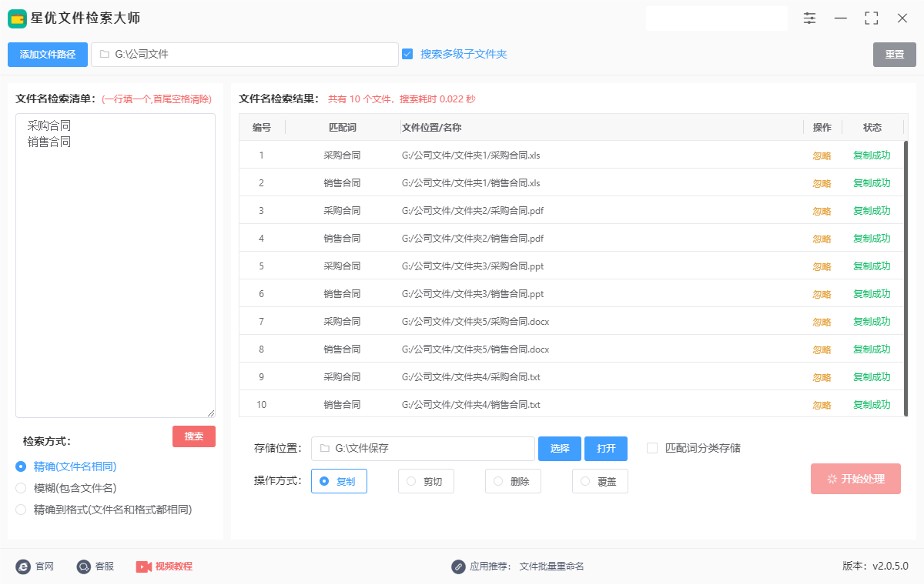Click 复制成功 status in row 10

872,405
